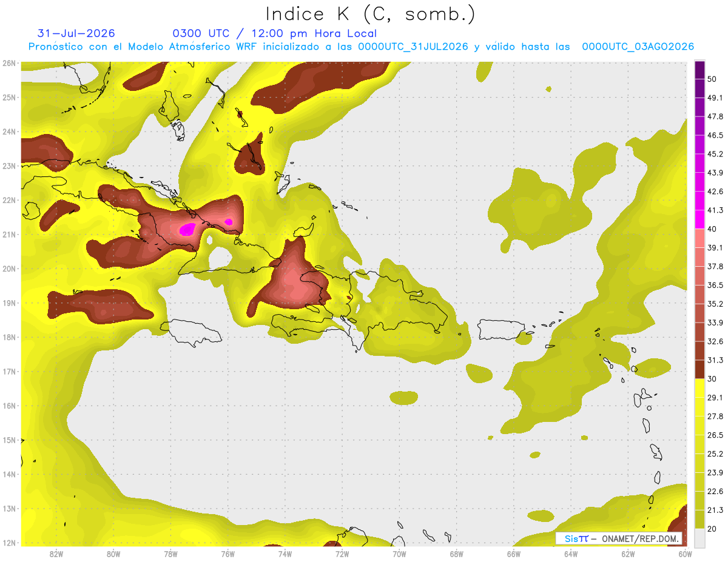Click the colorbar label "26.5"
Screen dimensions: 728x562
click(715, 435)
